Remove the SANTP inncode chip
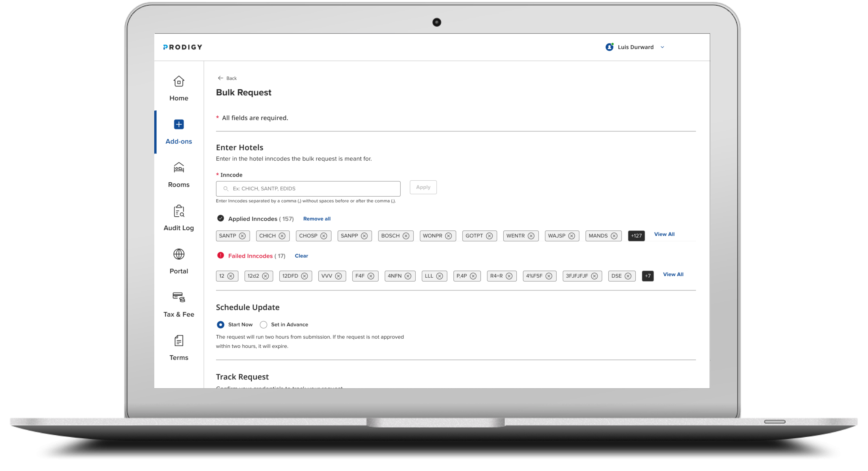 [242, 236]
